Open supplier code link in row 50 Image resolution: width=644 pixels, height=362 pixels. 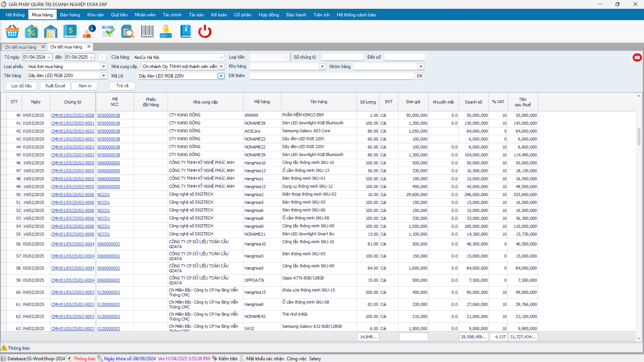pyautogui.click(x=103, y=194)
